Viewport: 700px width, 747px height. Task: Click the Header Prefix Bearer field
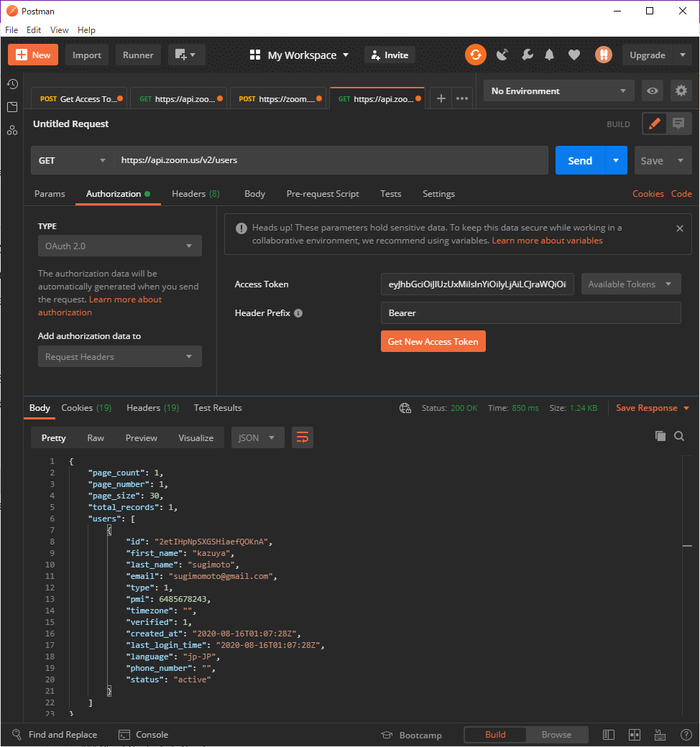(x=530, y=313)
